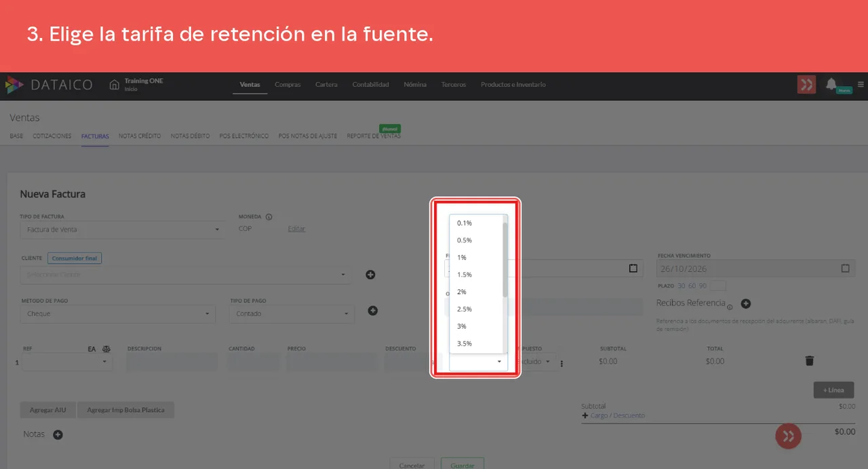
Task: Click the red double-arrow icon in top bar
Action: 806,85
